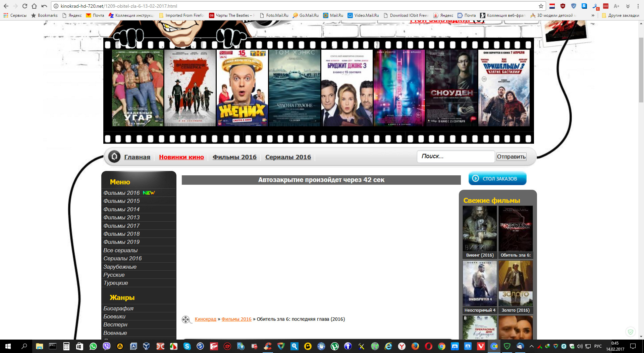Screen dimensions: 644x353
Task: Expand the hidden system tray icons
Action: (x=531, y=346)
